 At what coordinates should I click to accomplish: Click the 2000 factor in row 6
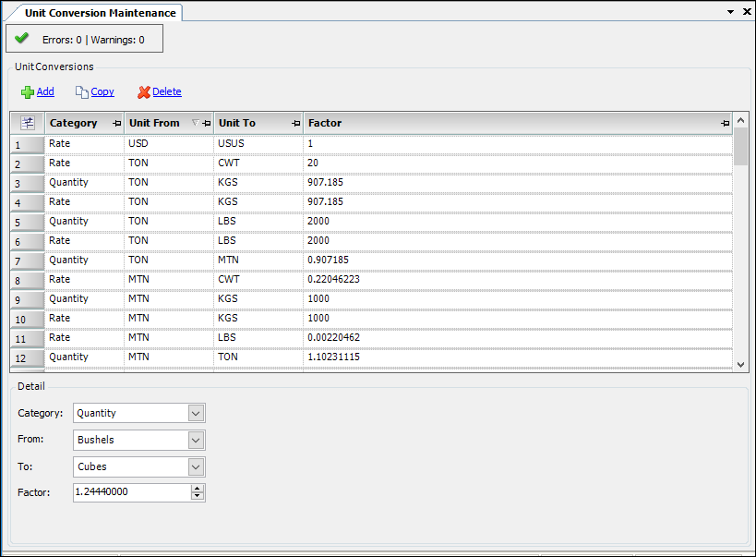(x=518, y=240)
